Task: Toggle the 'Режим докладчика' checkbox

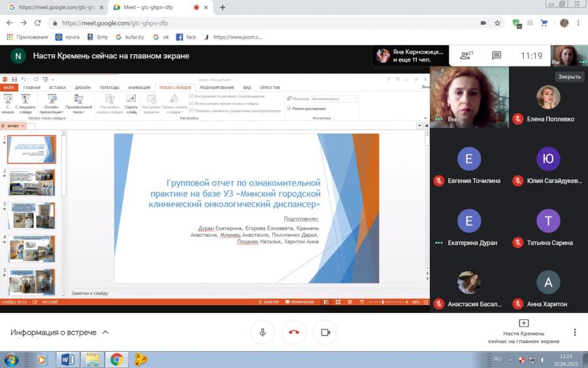Action: (x=289, y=109)
